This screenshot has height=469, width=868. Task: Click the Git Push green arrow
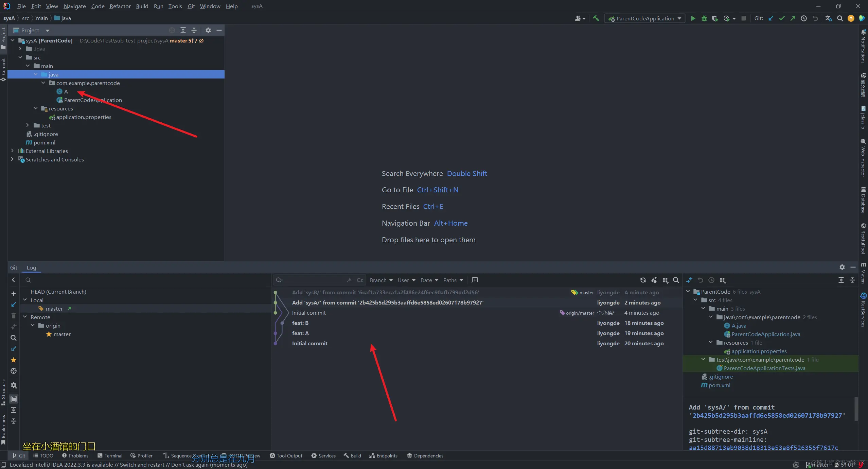coord(793,18)
